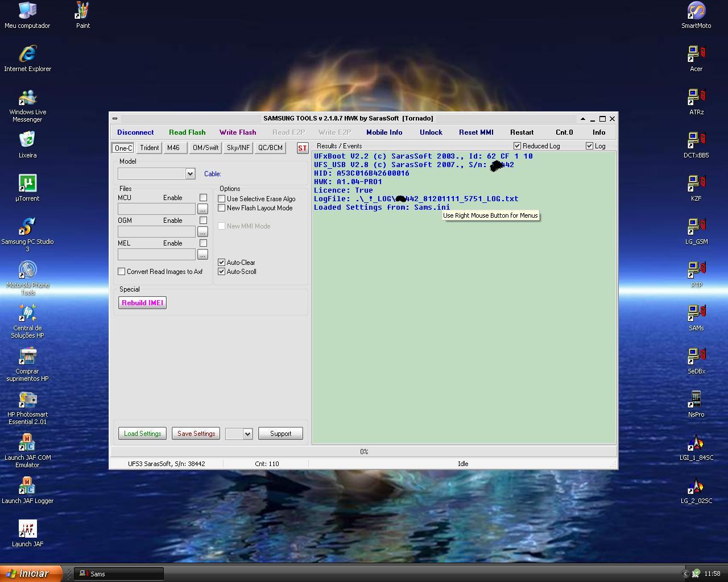The image size is (728, 582).
Task: Switch to the OM/Swift tab
Action: (205, 148)
